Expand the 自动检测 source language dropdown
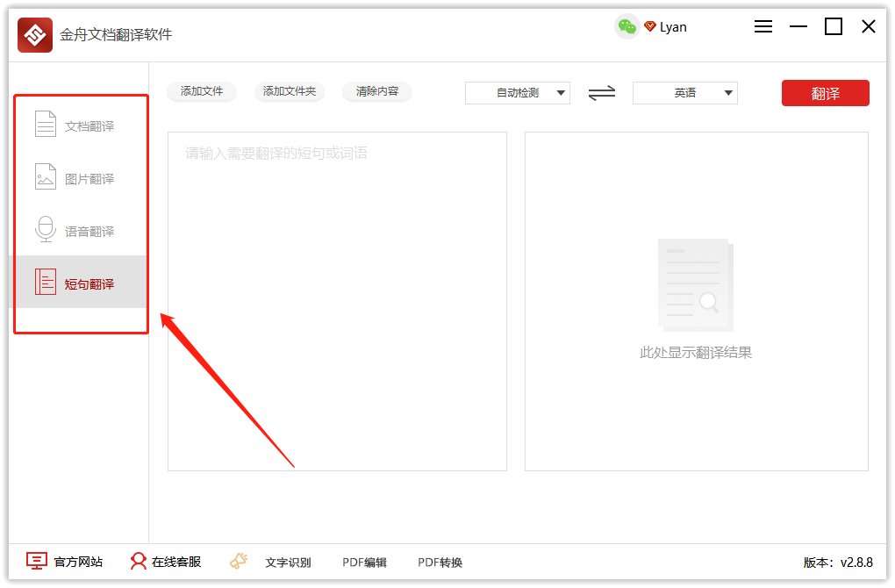Viewport: 895px width, 588px height. tap(518, 93)
